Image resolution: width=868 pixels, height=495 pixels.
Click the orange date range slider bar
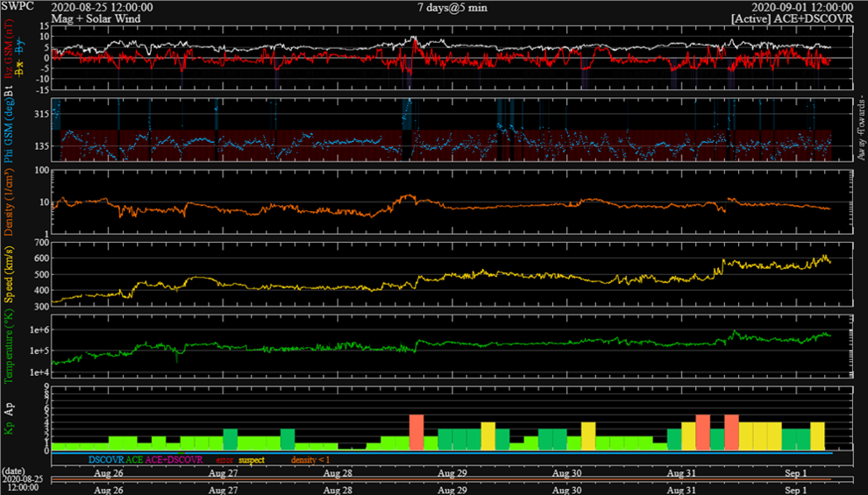441,479
